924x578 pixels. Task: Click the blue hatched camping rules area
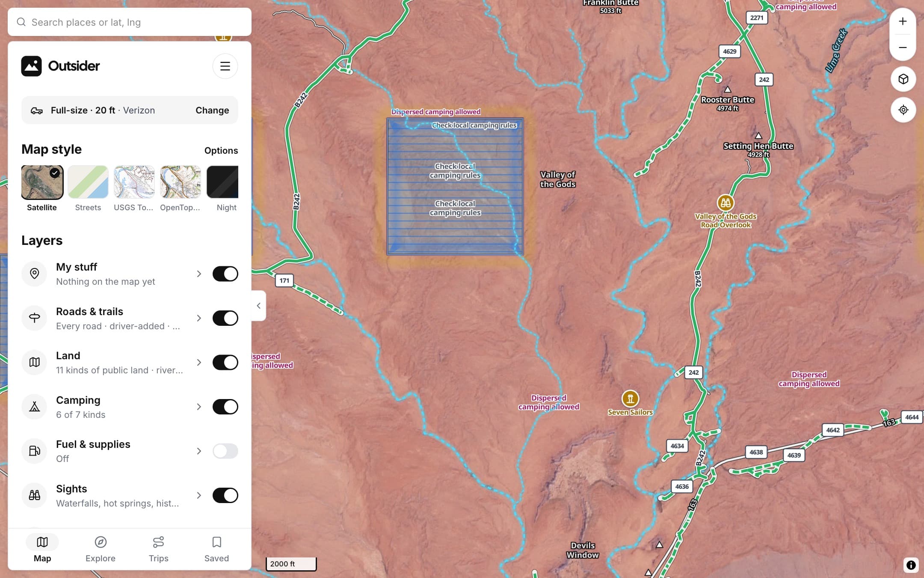tap(455, 187)
